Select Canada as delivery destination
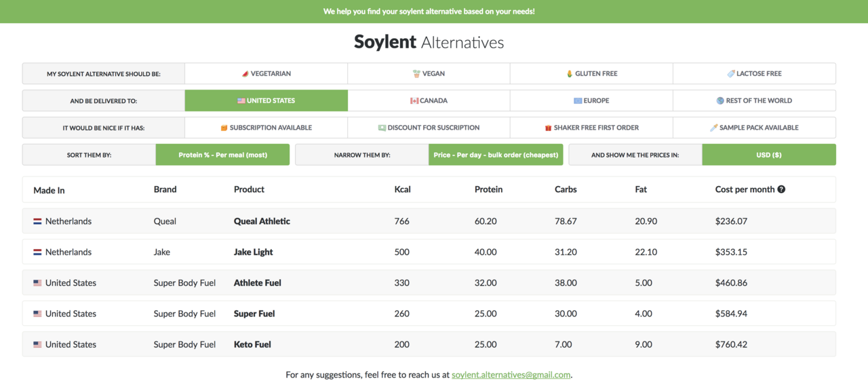This screenshot has height=387, width=868. click(429, 100)
